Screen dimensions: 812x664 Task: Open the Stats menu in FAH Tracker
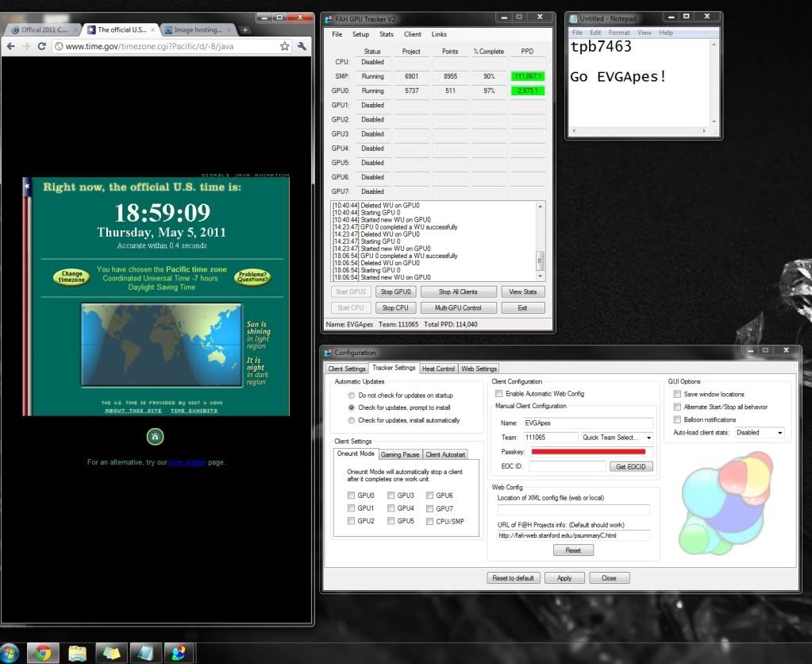(x=387, y=34)
